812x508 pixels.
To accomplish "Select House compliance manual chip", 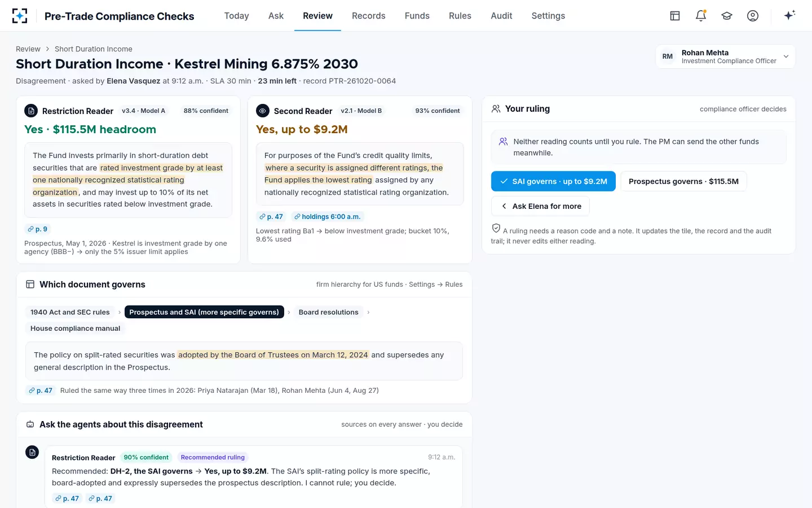I will 75,329.
